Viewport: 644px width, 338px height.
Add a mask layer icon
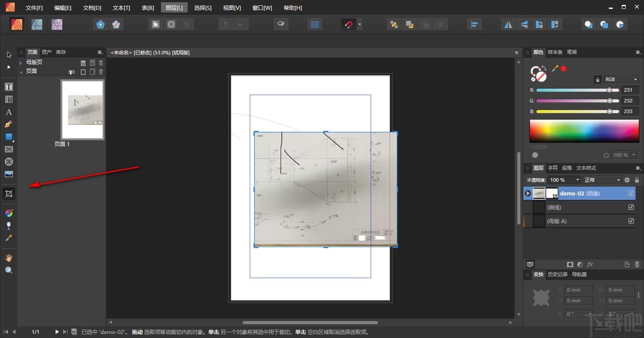click(x=570, y=264)
